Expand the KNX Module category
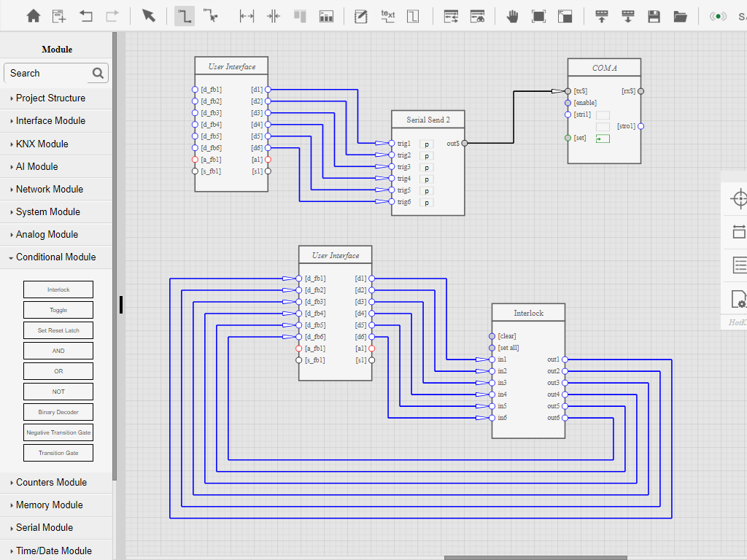 click(x=42, y=144)
